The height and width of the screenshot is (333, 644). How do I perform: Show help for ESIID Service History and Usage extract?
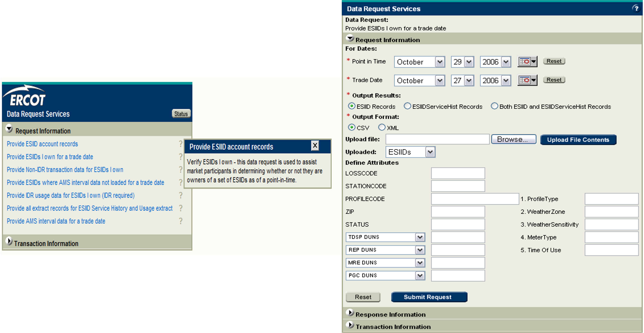pyautogui.click(x=181, y=208)
